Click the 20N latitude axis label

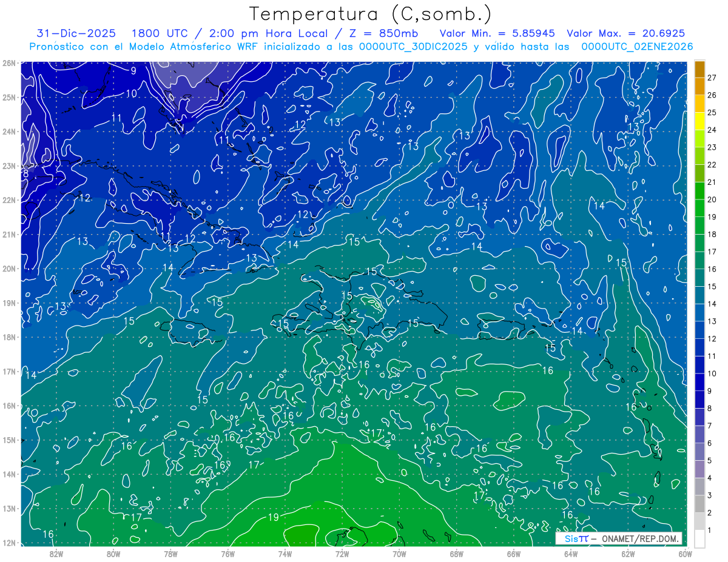pos(9,268)
